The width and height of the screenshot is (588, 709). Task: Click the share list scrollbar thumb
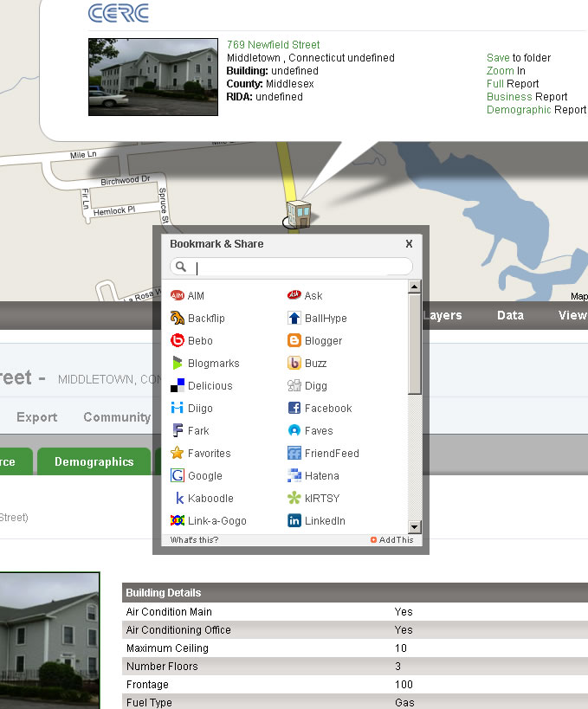click(414, 344)
